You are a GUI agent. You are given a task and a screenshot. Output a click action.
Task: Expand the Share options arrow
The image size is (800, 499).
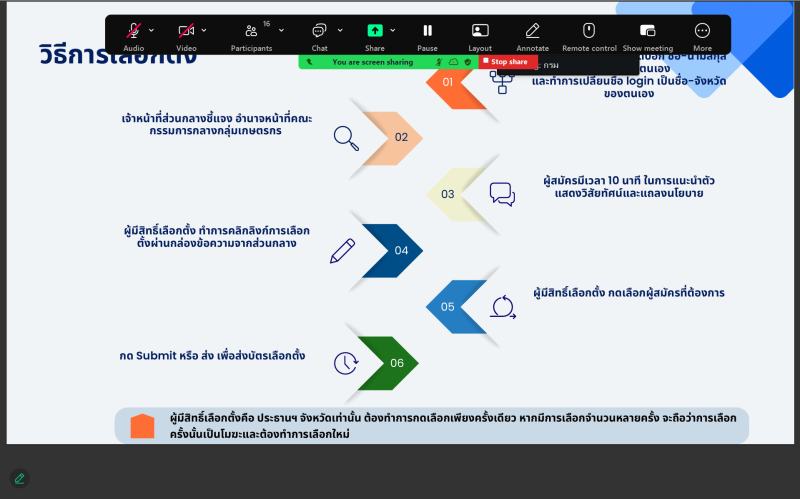(x=393, y=30)
